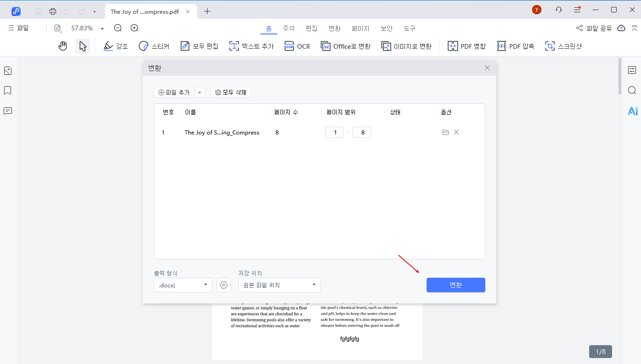Click the blue 변환 convert button
Viewport: 641px width, 364px height.
[455, 285]
